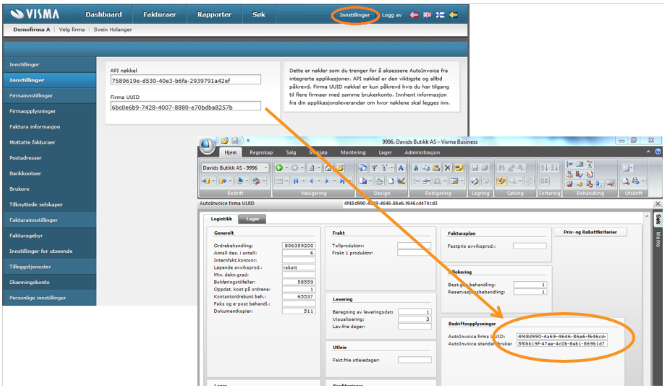Image resolution: width=665 pixels, height=391 pixels.
Task: Open Firmaopplysninger in the left sidebar
Action: 33,111
